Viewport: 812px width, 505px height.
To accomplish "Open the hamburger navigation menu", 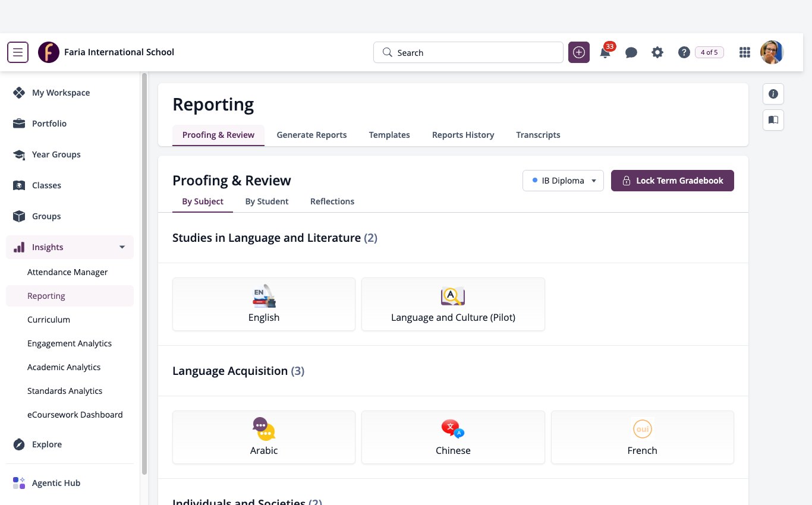I will 18,52.
